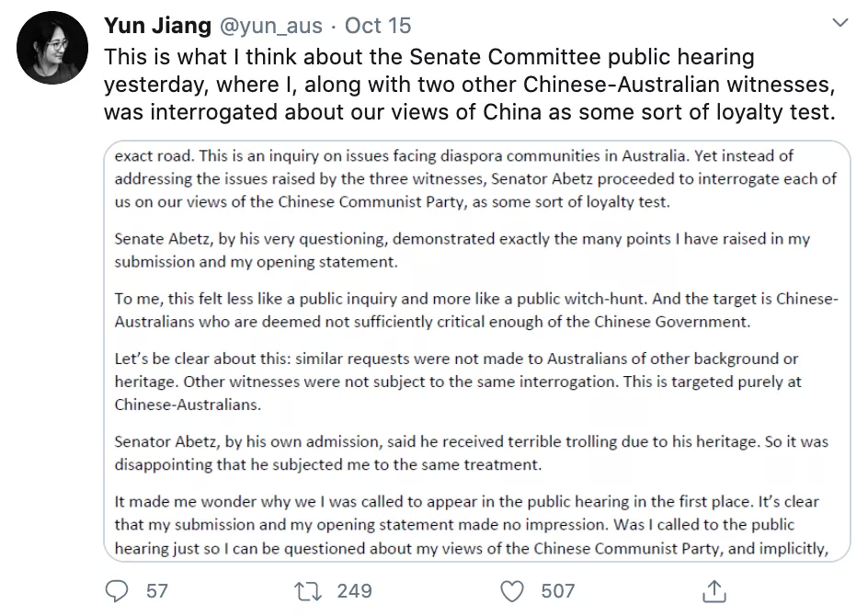Viewport: 868px width, 616px height.
Task: Click the paragraph starting 'To me, this felt'
Action: [x=476, y=311]
